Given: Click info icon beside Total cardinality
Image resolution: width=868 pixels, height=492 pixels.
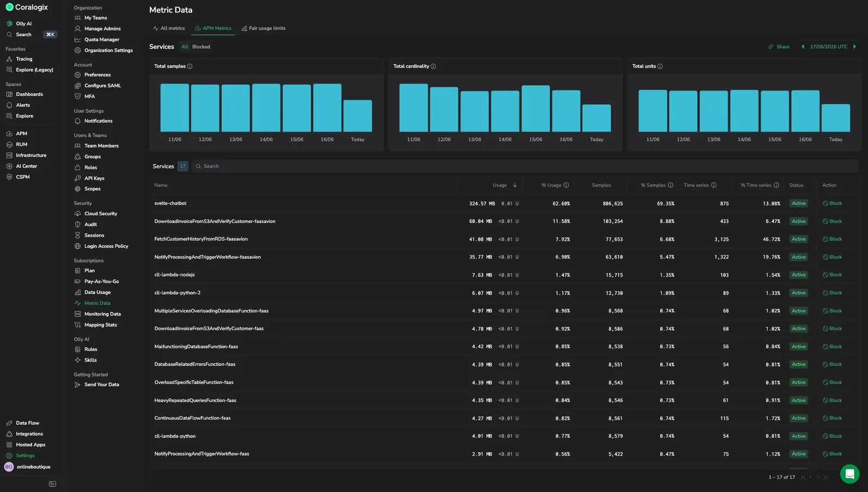Looking at the screenshot, I should 433,66.
